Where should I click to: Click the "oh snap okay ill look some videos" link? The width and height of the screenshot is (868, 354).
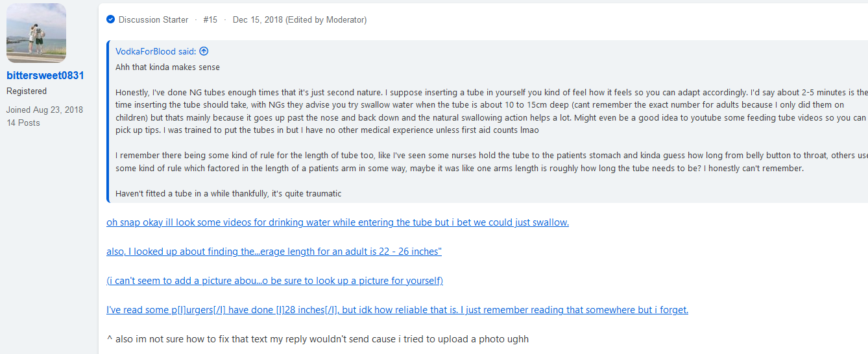click(337, 222)
